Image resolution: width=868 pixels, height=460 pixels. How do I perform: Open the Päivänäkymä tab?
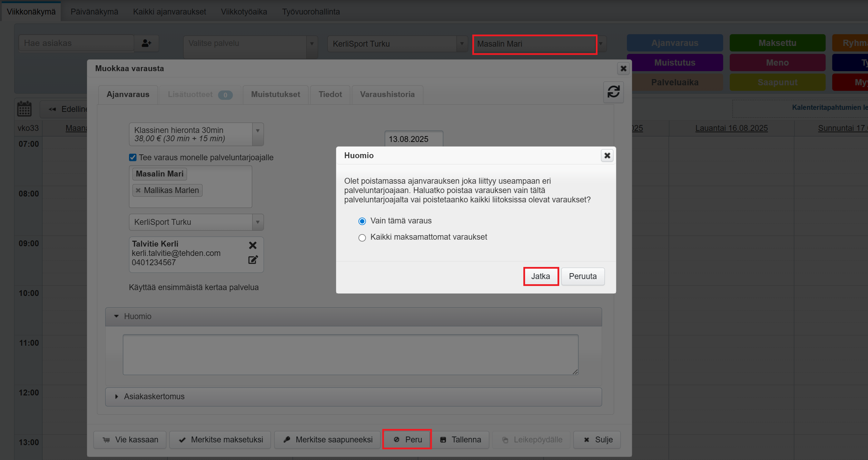click(94, 12)
